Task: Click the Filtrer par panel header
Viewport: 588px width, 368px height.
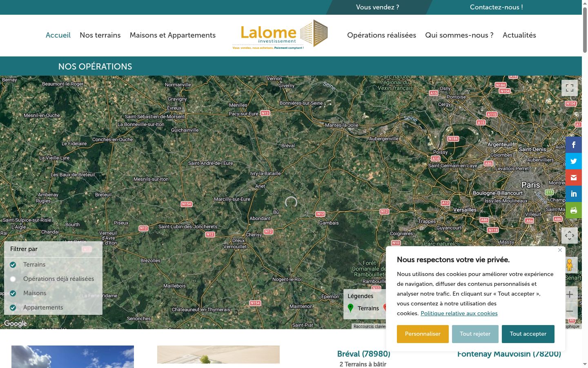Action: (53, 249)
